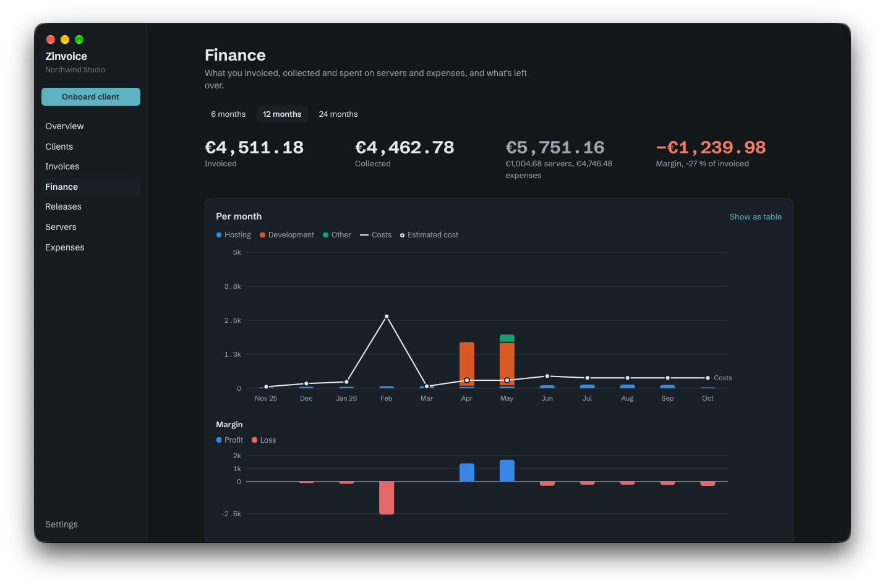Screen dimensions: 885x588
Task: Click the €4,511.18 Invoiced total
Action: (254, 148)
